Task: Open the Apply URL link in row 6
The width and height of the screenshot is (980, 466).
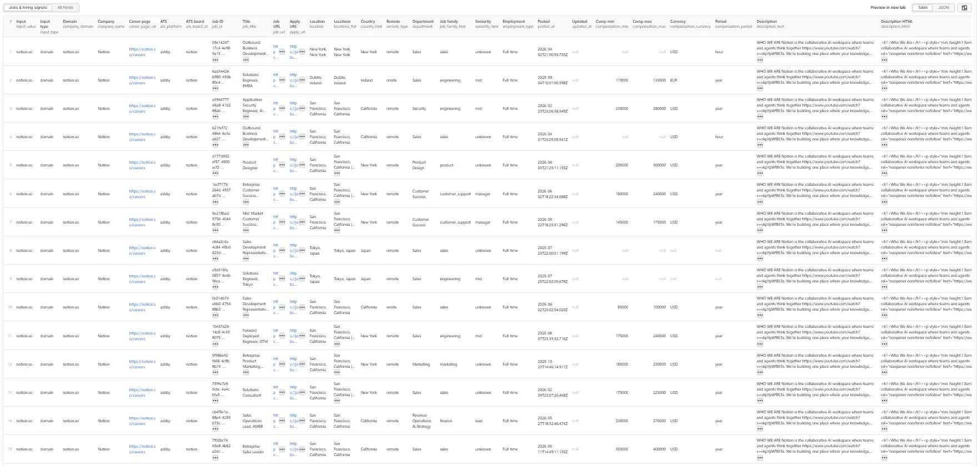Action: tap(293, 194)
